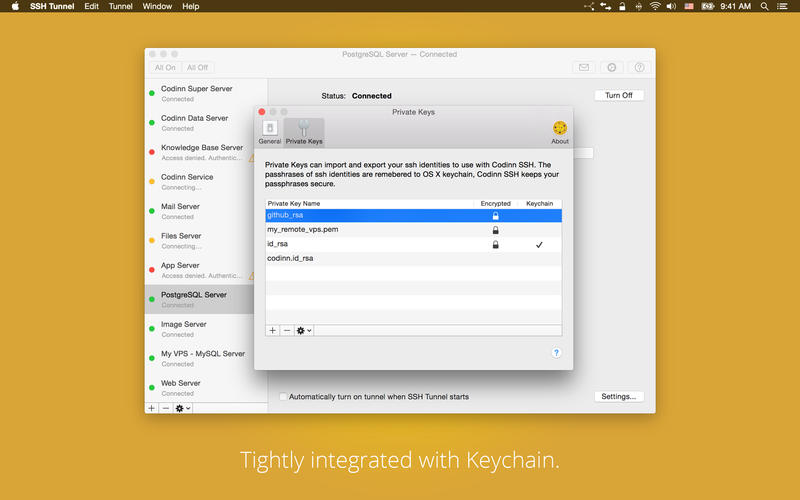The image size is (800, 500).
Task: Click the help button in Private Keys dialog
Action: 557,352
